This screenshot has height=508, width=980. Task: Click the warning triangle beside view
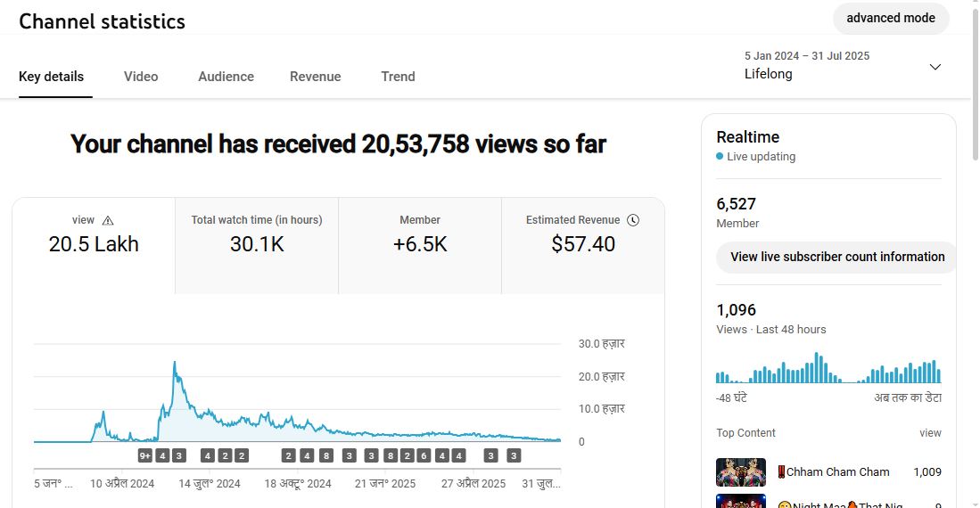point(108,220)
